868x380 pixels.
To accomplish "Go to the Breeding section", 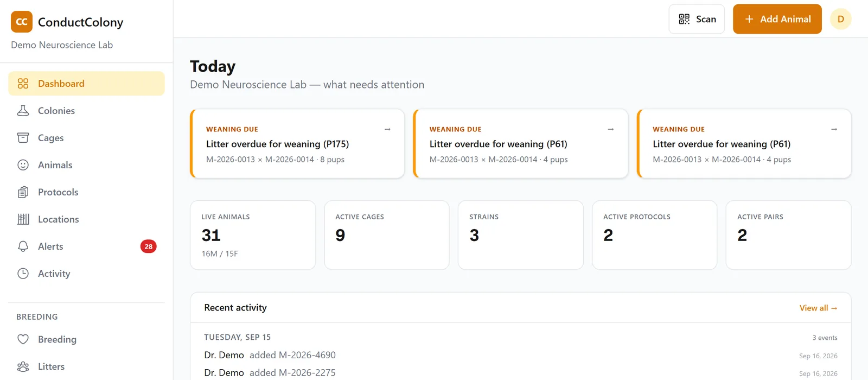I will pyautogui.click(x=86, y=339).
